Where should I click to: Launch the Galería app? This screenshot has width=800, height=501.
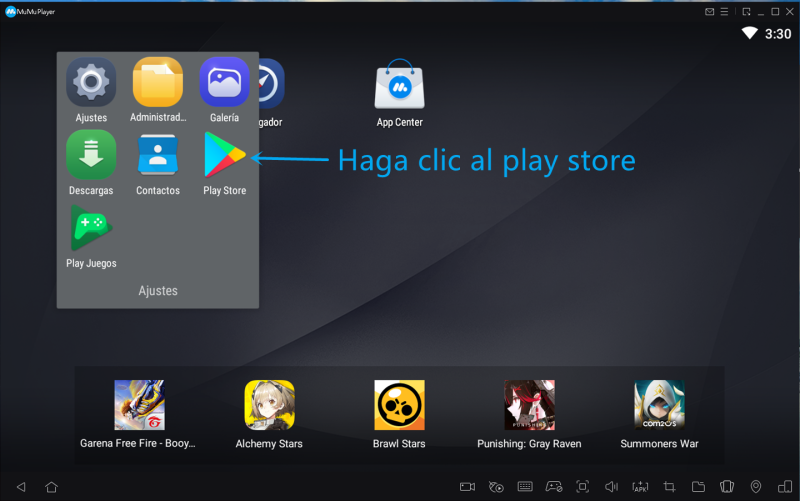click(224, 83)
